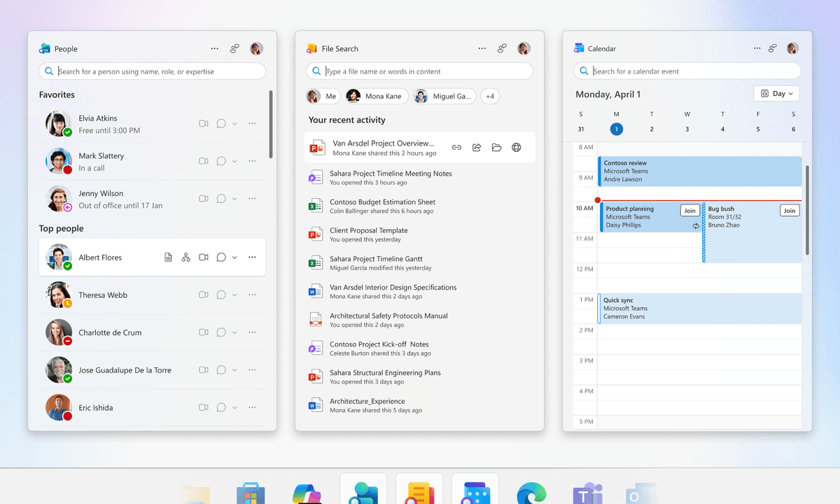Open the Calendar overflow menu
Screen dimensions: 840x504
[x=757, y=48]
